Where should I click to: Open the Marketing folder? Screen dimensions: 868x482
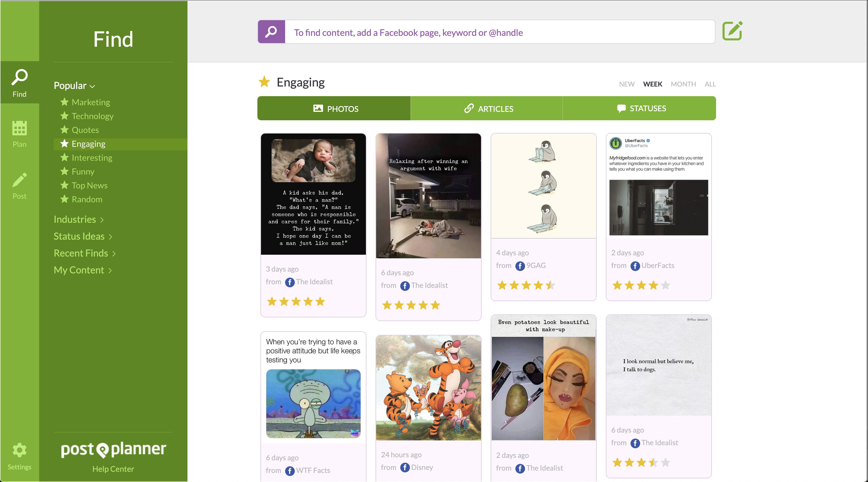(x=91, y=102)
